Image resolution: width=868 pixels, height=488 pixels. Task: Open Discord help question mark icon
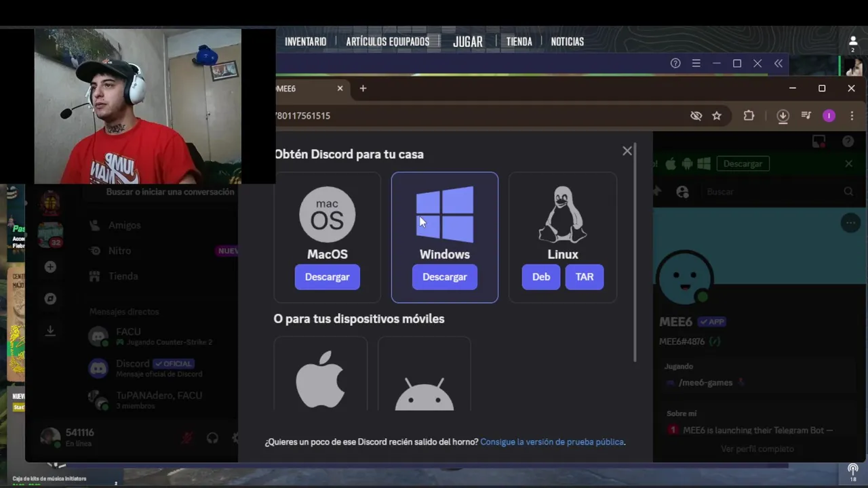(x=848, y=142)
